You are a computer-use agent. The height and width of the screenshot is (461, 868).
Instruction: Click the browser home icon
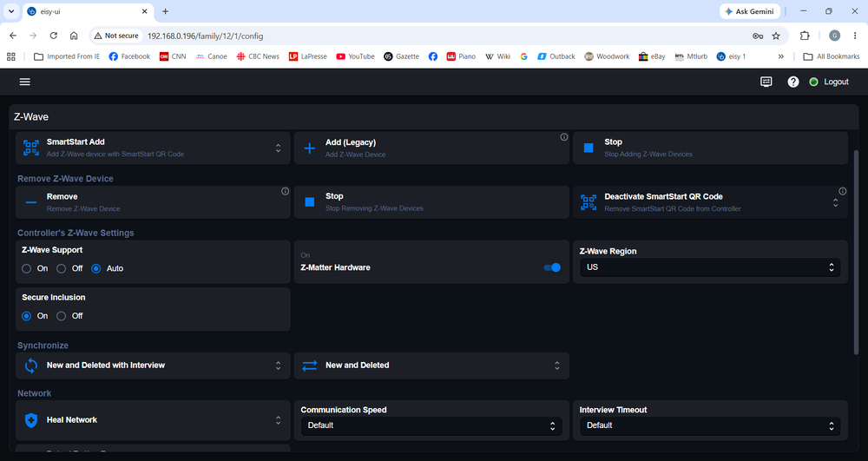(74, 36)
